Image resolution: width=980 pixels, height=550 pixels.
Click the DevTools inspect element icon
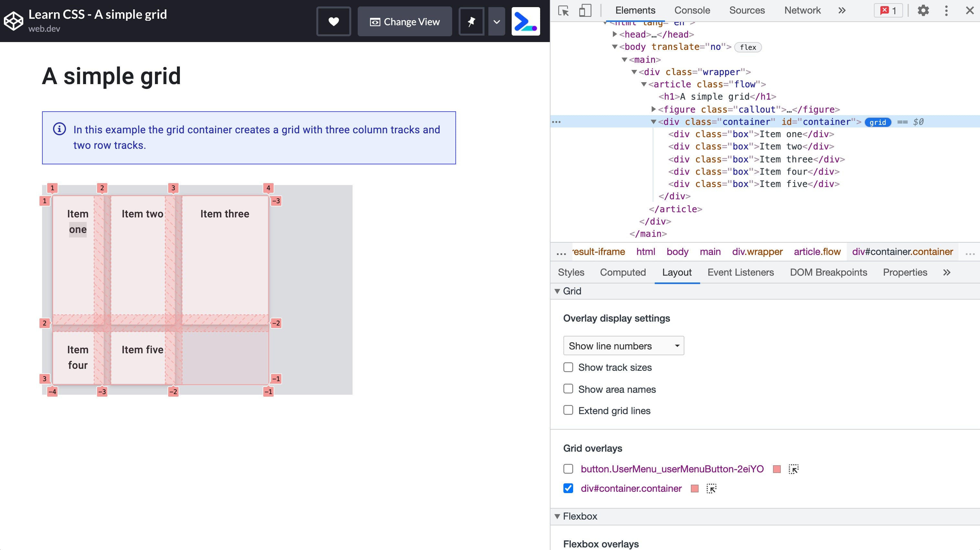[564, 10]
